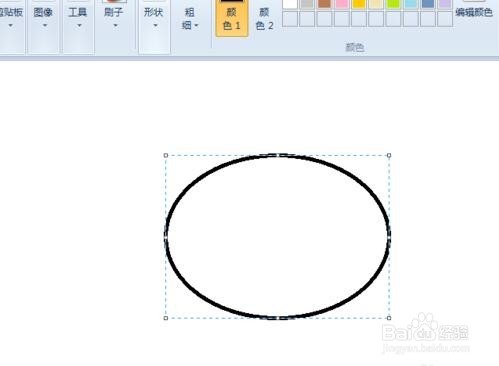Image resolution: width=499 pixels, height=366 pixels.
Task: Pick the light turquoise color swatch
Action: coord(411,3)
